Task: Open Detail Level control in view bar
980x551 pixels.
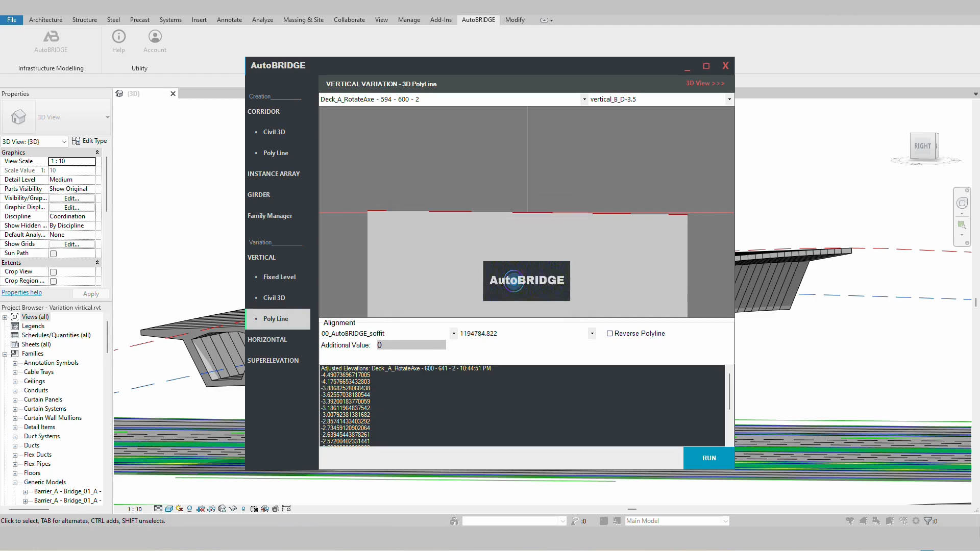Action: [158, 509]
